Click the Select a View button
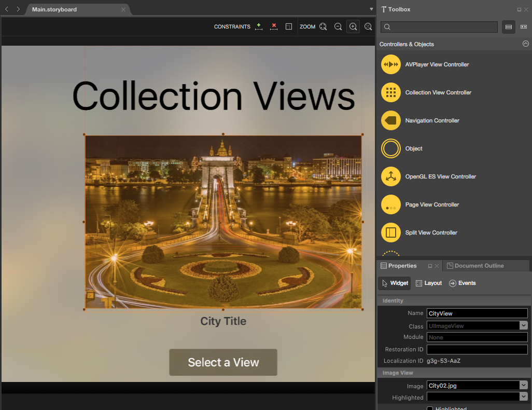 223,362
